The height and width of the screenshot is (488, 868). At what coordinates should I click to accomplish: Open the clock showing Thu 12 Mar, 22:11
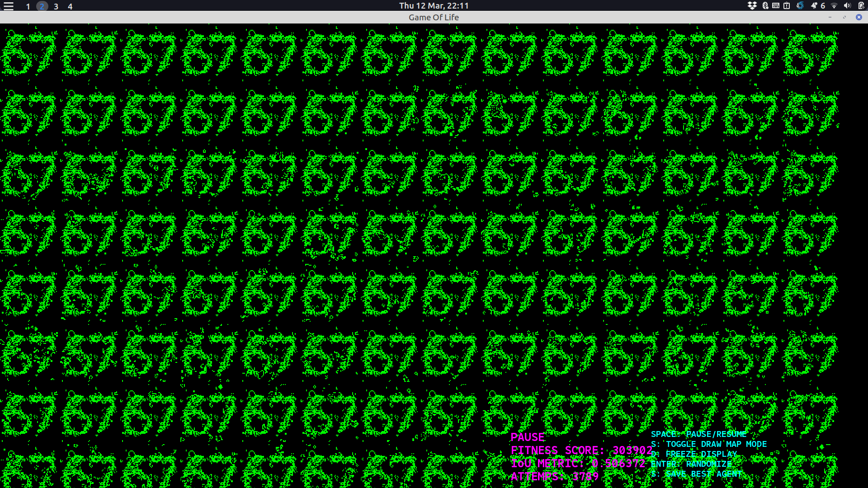434,5
